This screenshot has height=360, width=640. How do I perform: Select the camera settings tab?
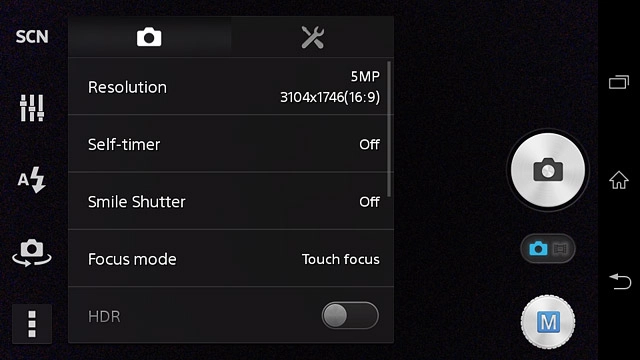coord(149,37)
